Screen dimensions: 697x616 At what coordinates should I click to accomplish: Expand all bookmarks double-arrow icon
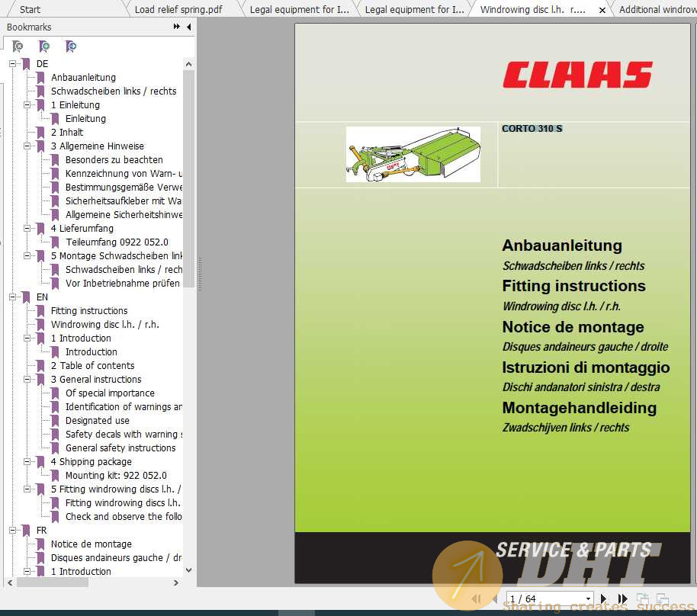[x=176, y=27]
